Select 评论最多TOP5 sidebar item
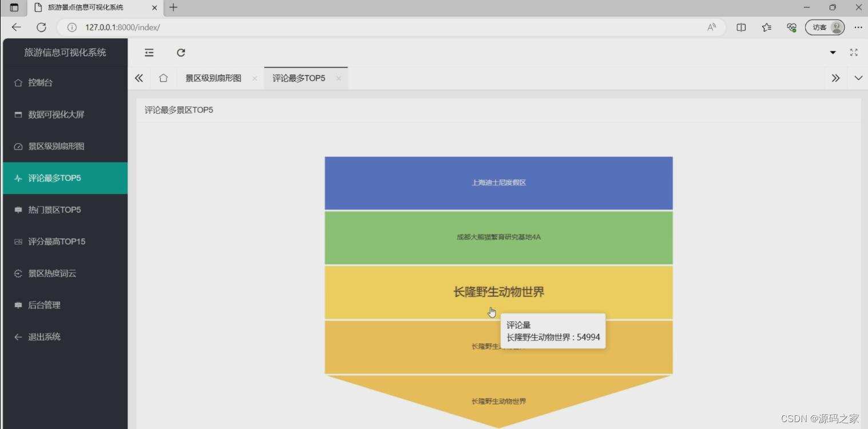Image resolution: width=868 pixels, height=429 pixels. [x=65, y=178]
